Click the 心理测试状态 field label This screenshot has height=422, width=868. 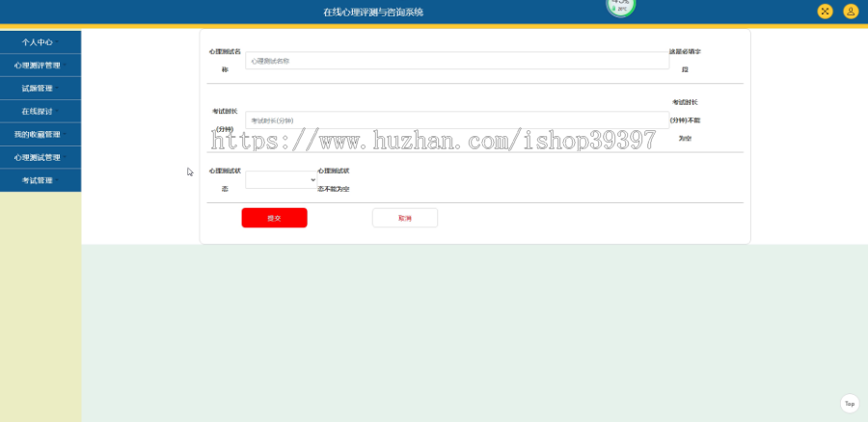[x=225, y=180]
